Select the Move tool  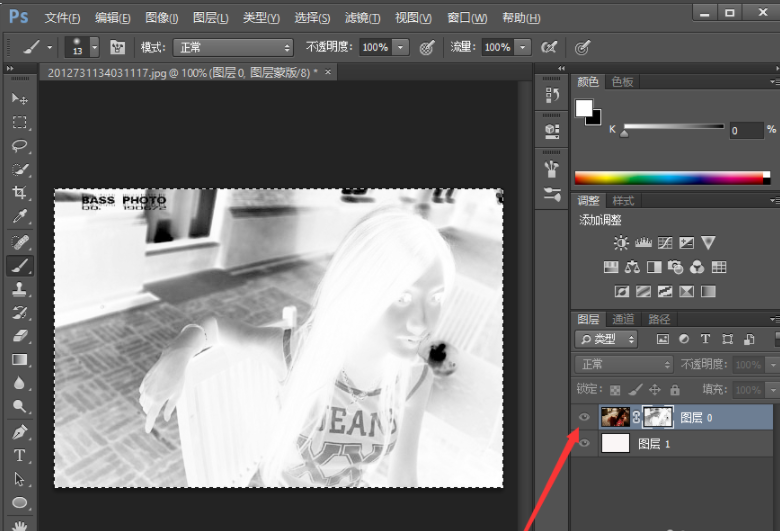pos(19,99)
